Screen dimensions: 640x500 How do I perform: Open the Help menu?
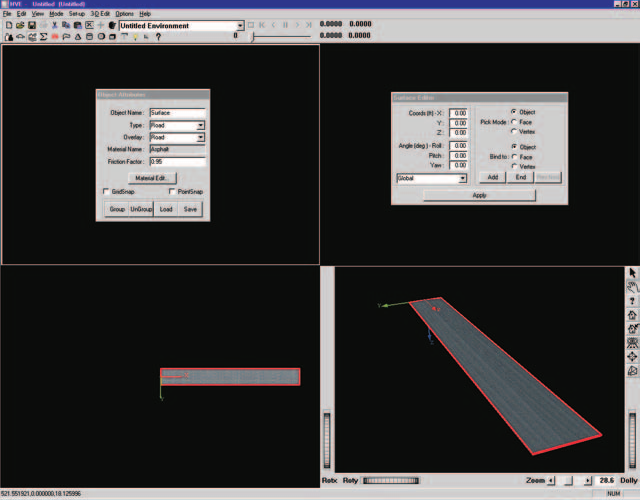(x=145, y=14)
